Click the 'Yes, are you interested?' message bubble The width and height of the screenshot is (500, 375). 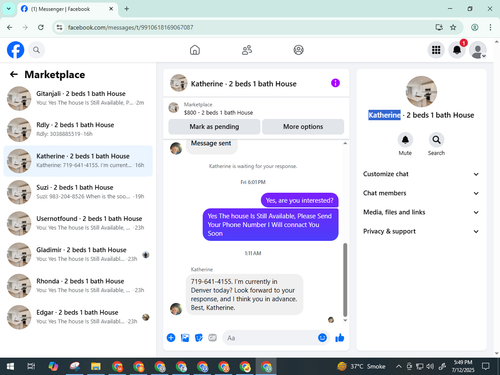299,200
